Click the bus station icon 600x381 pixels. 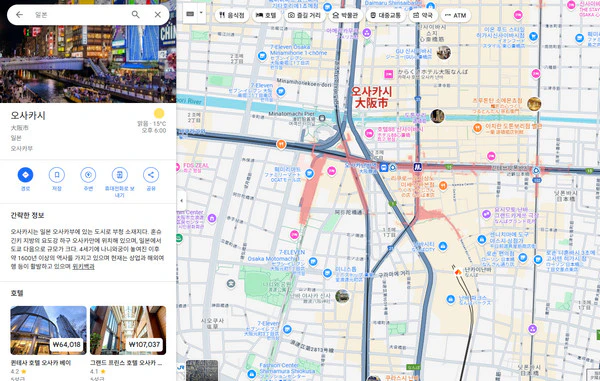click(x=383, y=167)
